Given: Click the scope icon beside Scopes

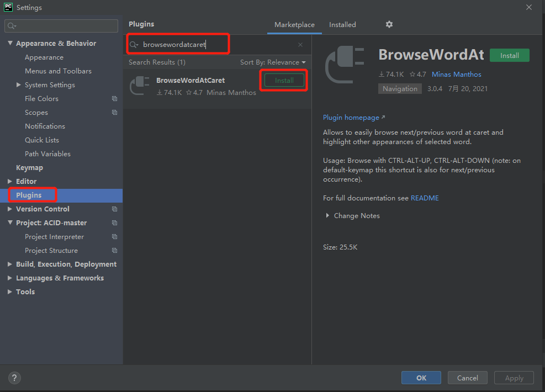Looking at the screenshot, I should [x=114, y=112].
